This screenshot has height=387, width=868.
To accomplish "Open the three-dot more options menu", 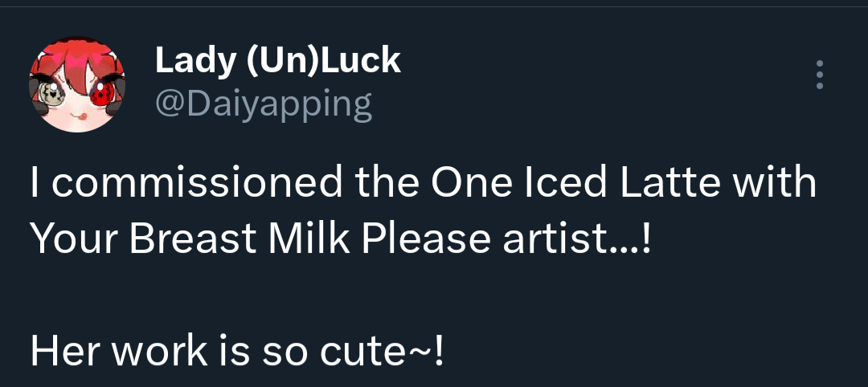I will (819, 75).
